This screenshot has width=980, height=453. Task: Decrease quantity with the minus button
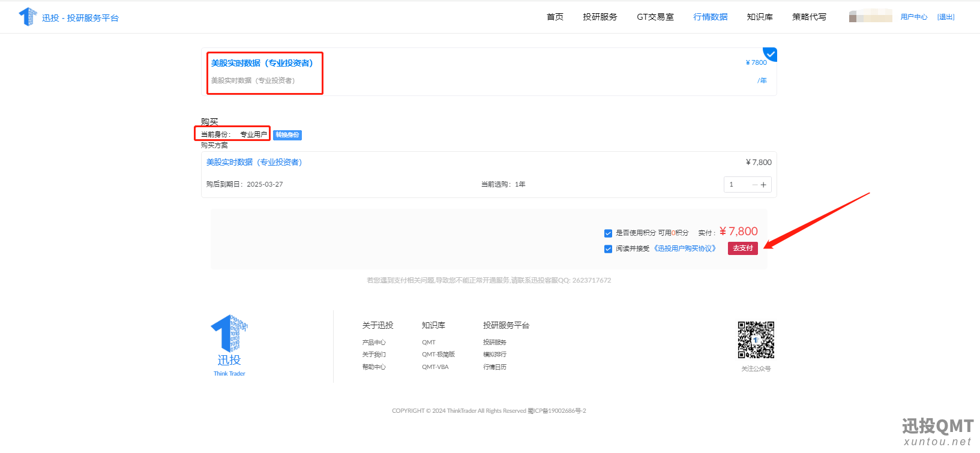[755, 185]
